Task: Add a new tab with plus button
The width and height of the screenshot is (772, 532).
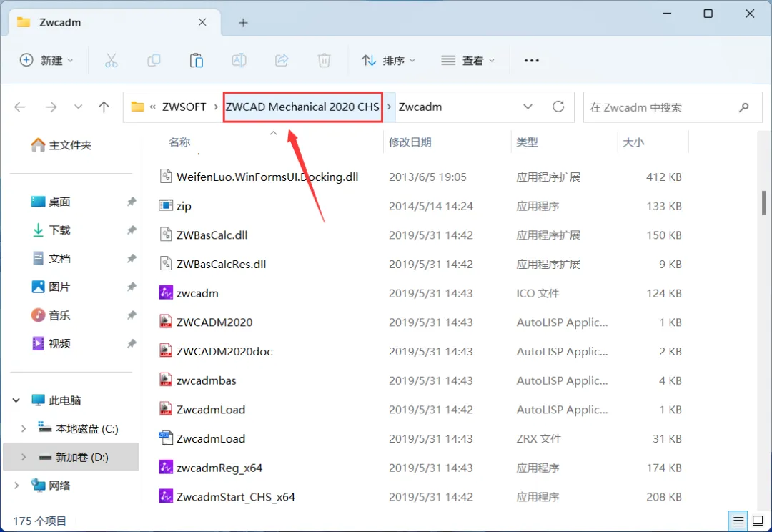Action: (x=243, y=23)
